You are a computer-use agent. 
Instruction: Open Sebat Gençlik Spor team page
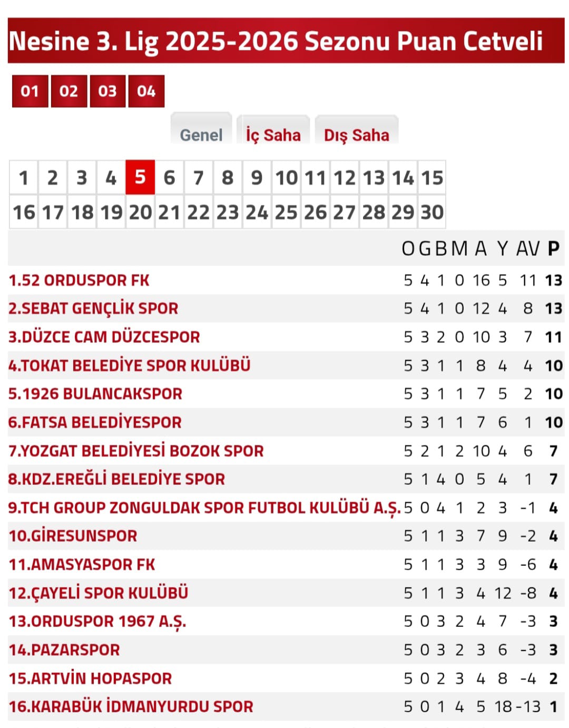pos(93,308)
